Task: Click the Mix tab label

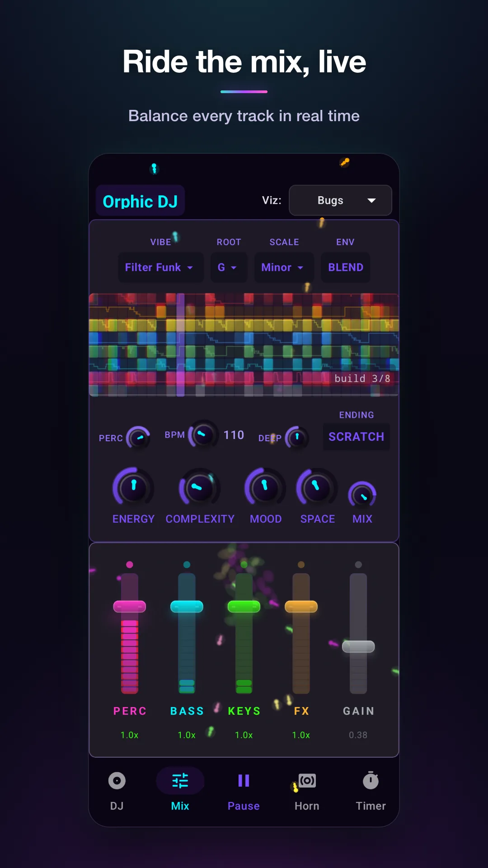Action: 180,806
